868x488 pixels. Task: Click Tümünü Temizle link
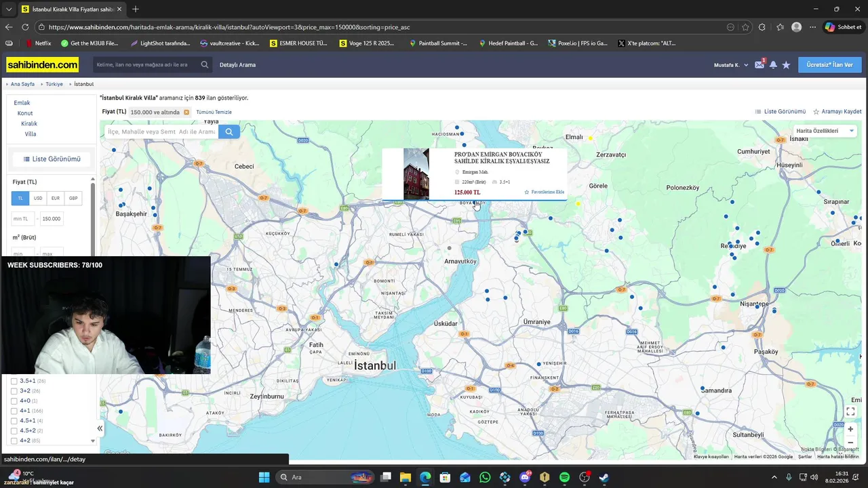click(x=214, y=113)
